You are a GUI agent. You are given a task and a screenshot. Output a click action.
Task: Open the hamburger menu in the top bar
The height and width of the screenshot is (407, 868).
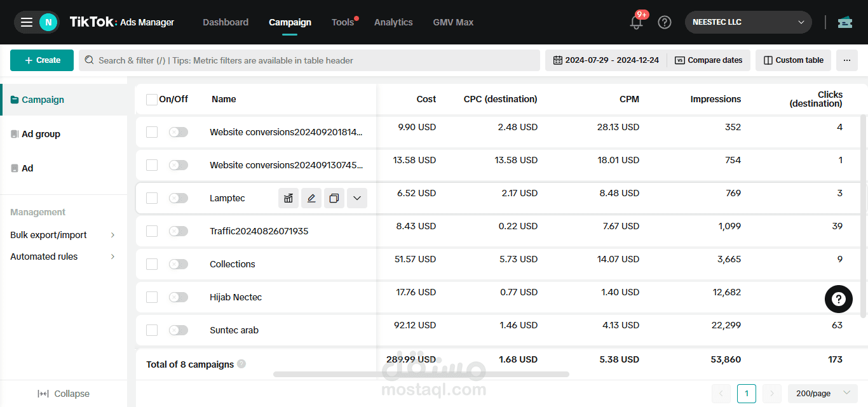point(26,22)
